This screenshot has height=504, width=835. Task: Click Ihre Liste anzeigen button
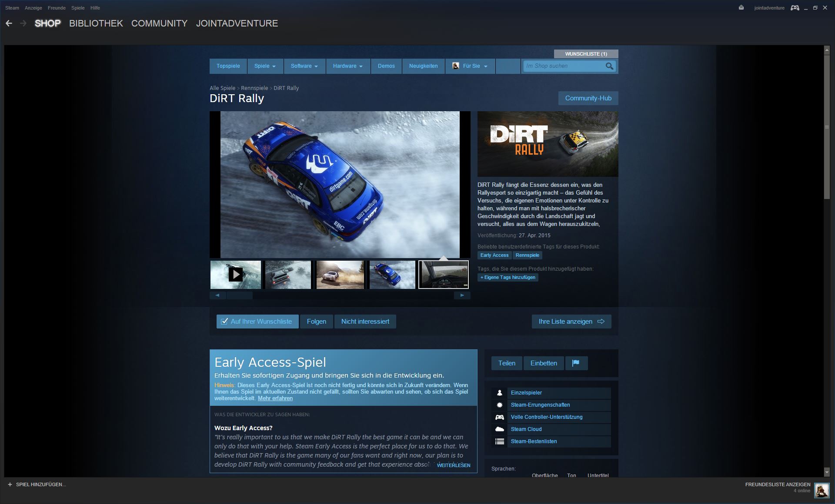point(571,322)
